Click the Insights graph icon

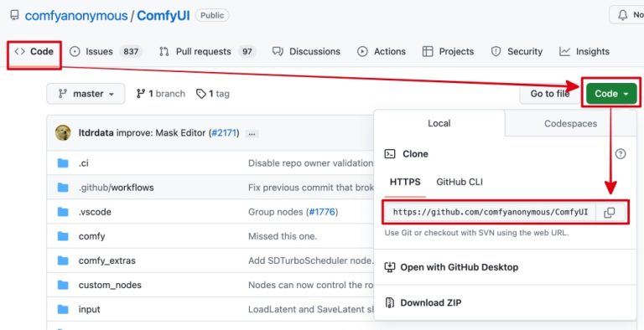pos(564,52)
